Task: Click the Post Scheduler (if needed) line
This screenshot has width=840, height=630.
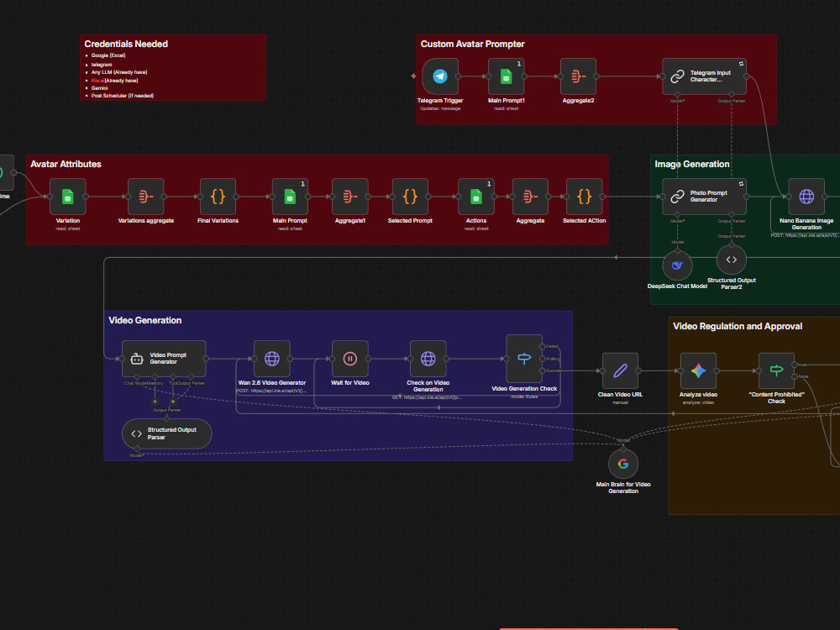Action: (122, 96)
